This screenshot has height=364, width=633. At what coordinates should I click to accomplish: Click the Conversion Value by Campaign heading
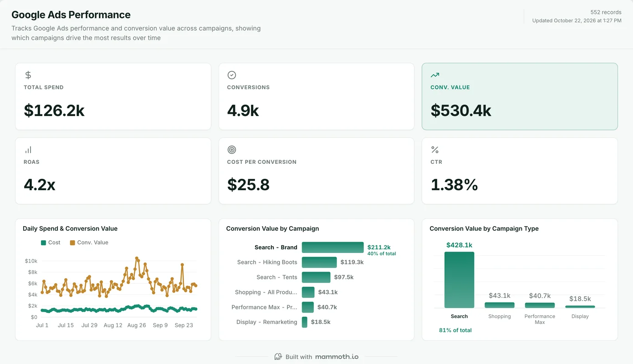[272, 228]
